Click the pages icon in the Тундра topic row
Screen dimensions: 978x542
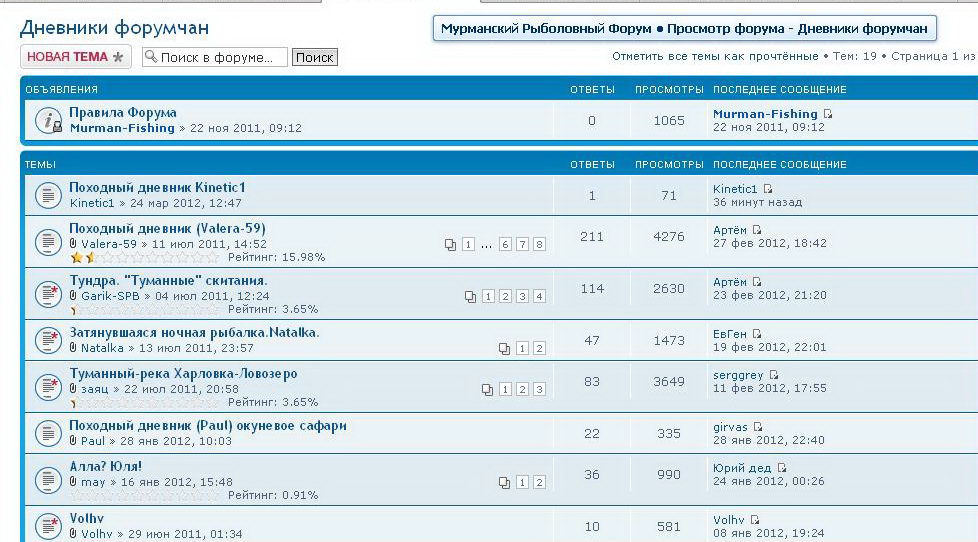[471, 297]
